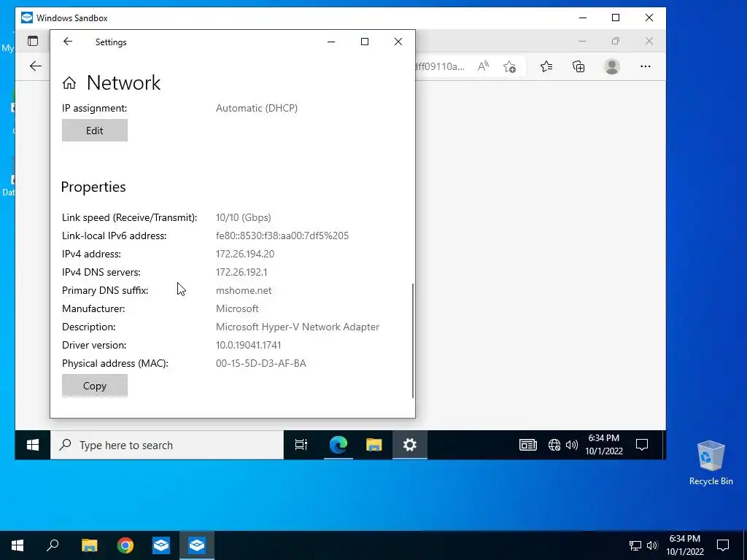Open sandbox Start menu
Viewport: 747px width, 560px height.
click(33, 445)
